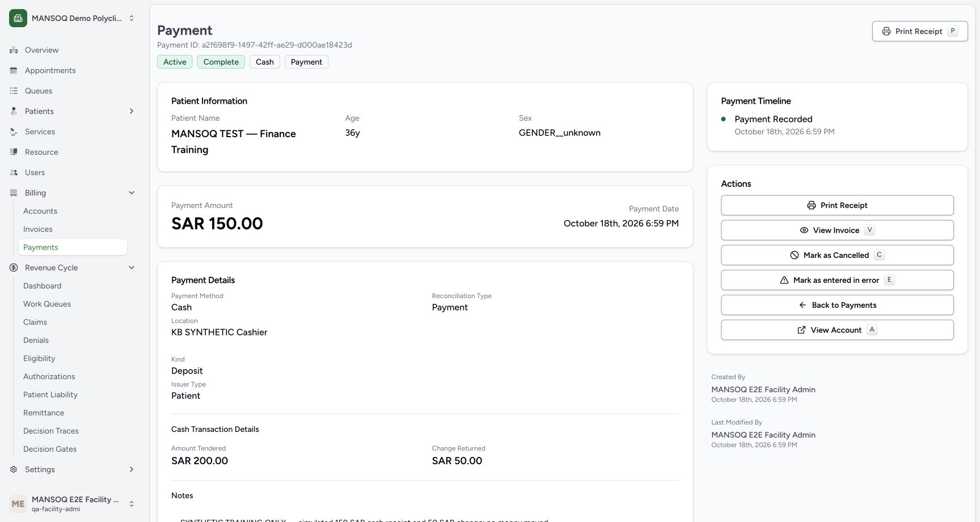Click Print Receipt in Actions panel
Viewport: 980px width, 522px height.
837,205
